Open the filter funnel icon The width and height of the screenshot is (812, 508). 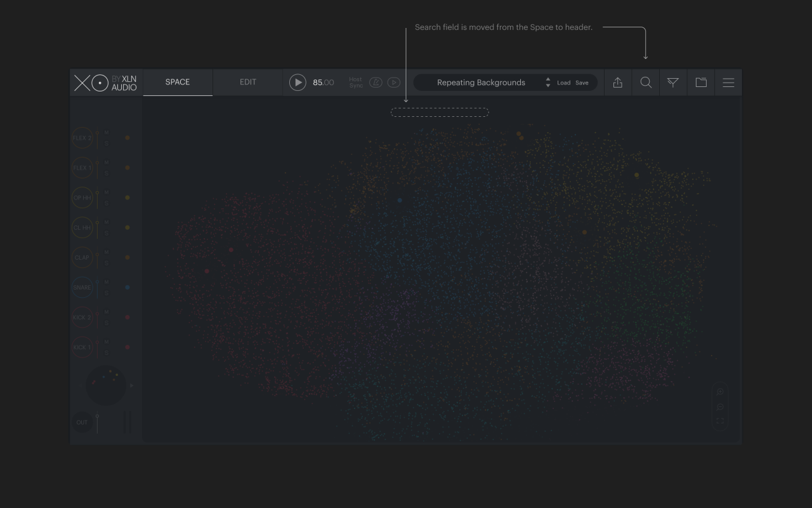click(x=673, y=83)
